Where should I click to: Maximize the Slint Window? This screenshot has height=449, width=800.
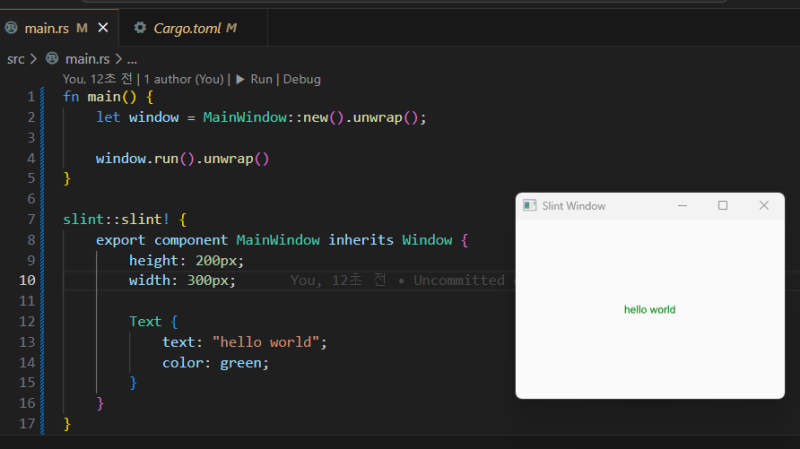click(x=723, y=205)
